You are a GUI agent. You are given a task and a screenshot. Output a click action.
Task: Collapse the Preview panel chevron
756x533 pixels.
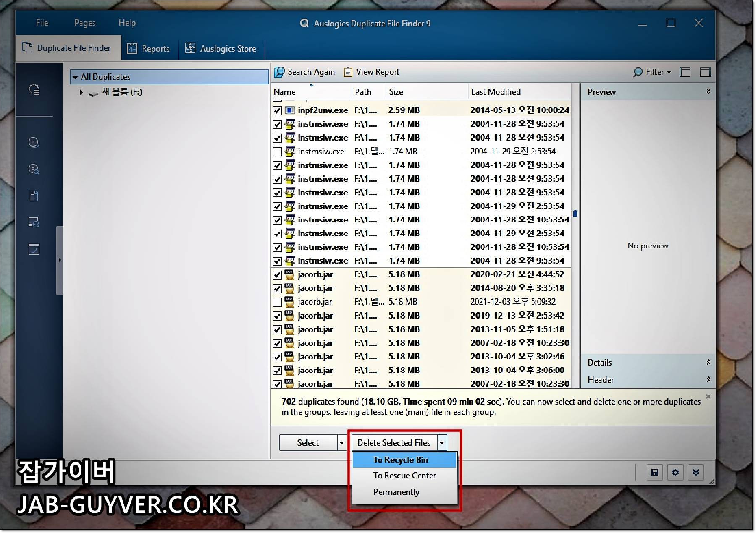709,91
